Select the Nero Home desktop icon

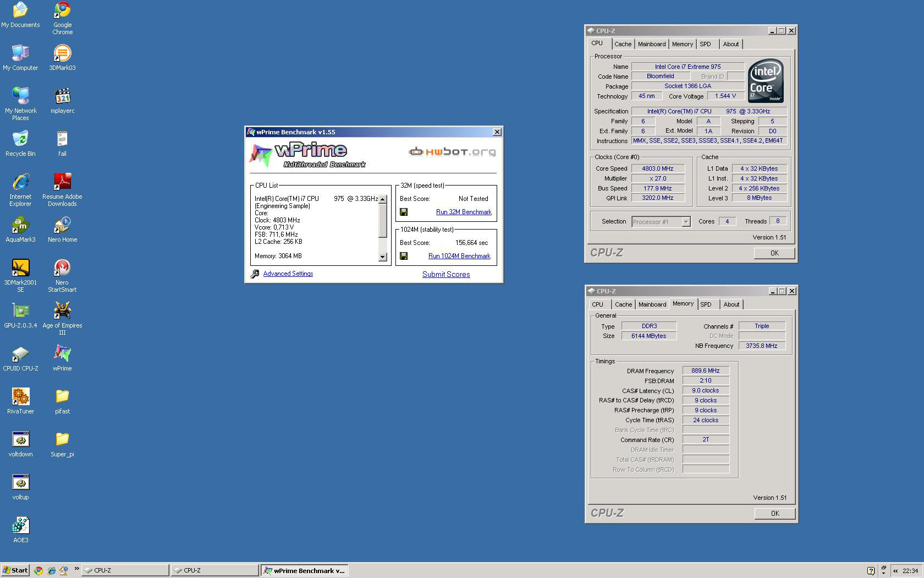tap(62, 230)
